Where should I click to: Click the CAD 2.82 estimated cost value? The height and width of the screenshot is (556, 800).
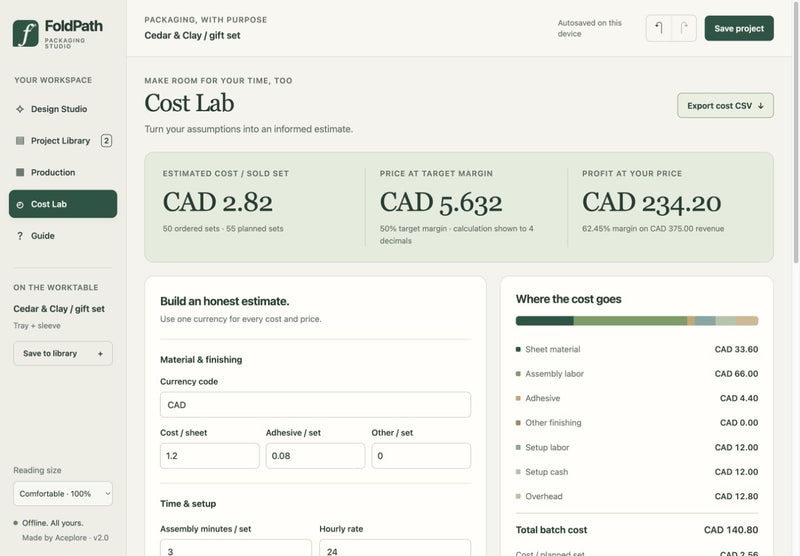click(218, 202)
